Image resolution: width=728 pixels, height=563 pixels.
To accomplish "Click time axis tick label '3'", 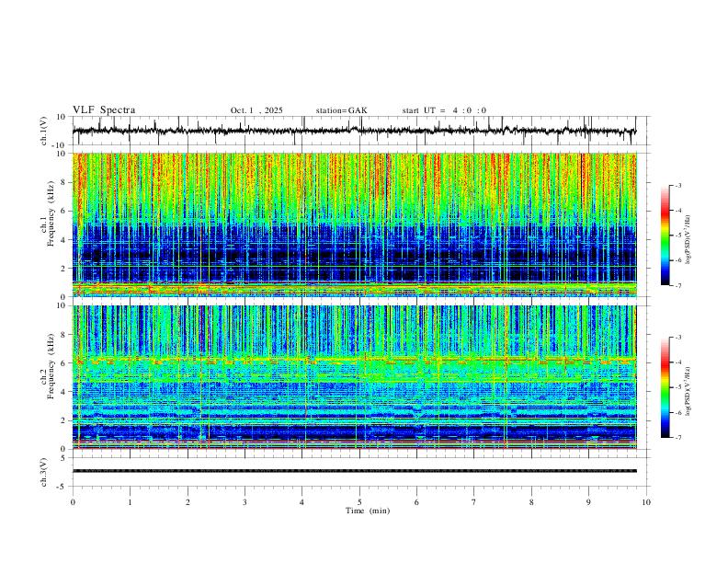I will pos(245,502).
